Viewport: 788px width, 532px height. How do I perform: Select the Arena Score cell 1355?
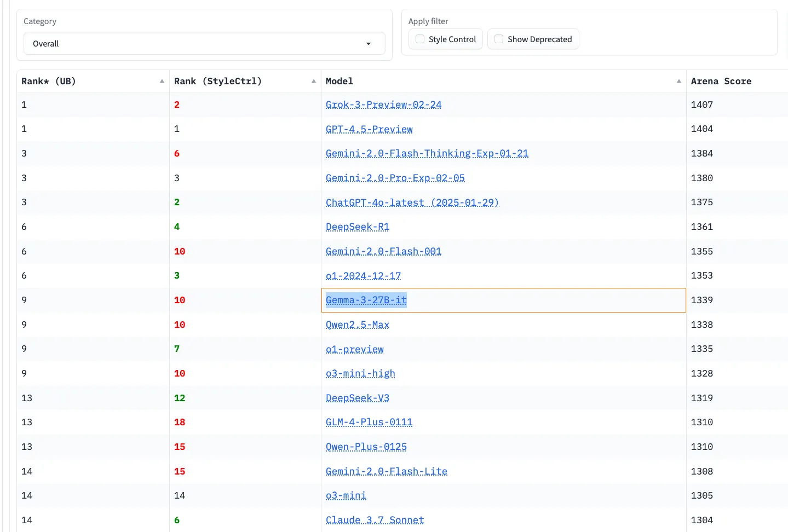[x=701, y=251]
